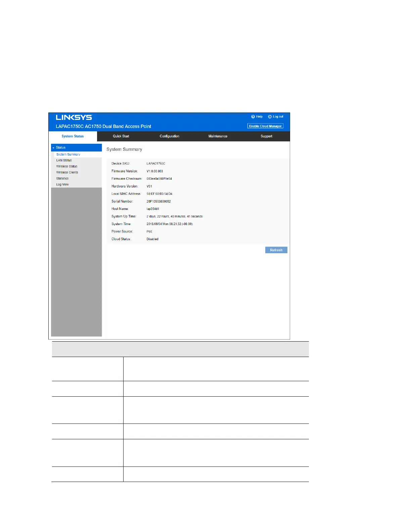Click the Cloud Status label
The height and width of the screenshot is (532, 411).
tap(121, 239)
